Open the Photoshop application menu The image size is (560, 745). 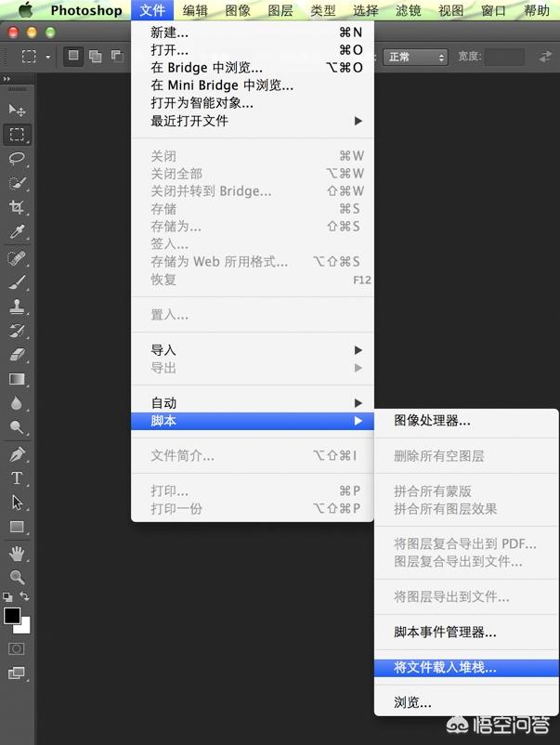click(86, 10)
